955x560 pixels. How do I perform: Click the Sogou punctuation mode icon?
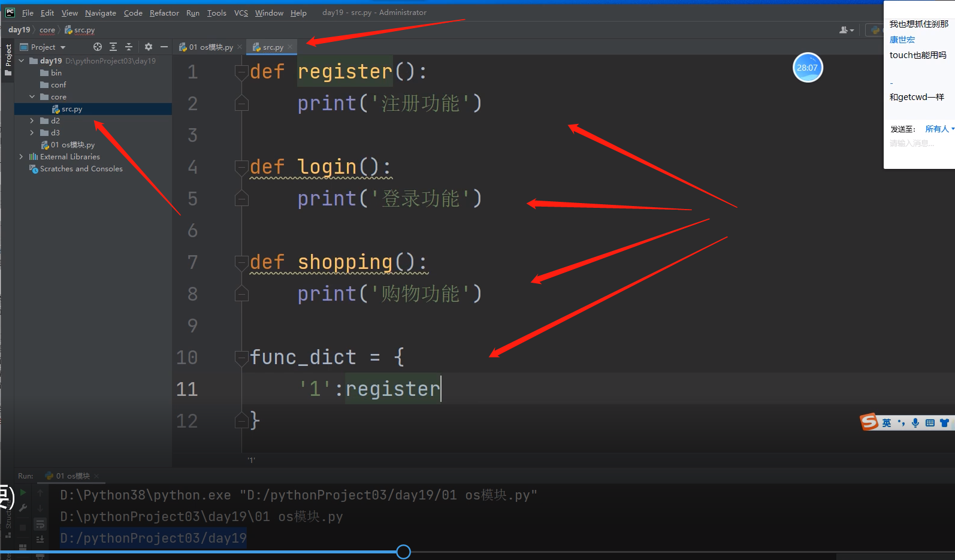click(901, 423)
